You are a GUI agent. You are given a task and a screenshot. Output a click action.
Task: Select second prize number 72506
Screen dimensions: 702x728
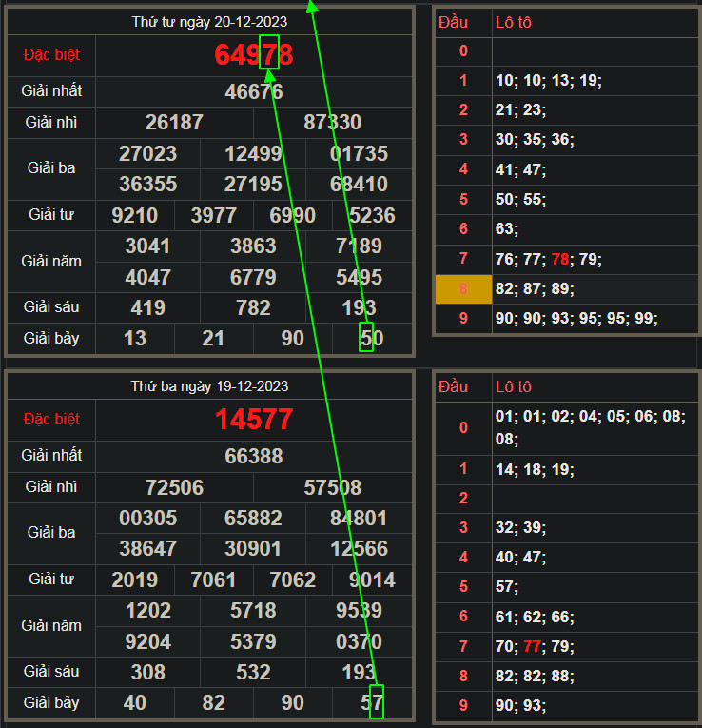(x=174, y=488)
